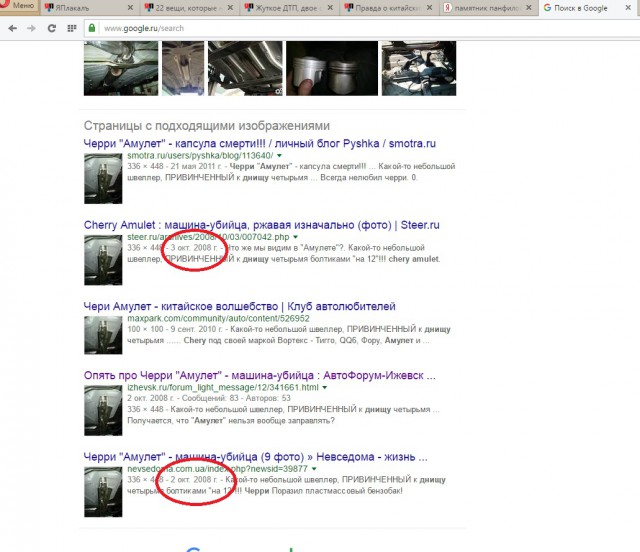
Task: Open the similar image showing two pistons
Action: [x=332, y=68]
